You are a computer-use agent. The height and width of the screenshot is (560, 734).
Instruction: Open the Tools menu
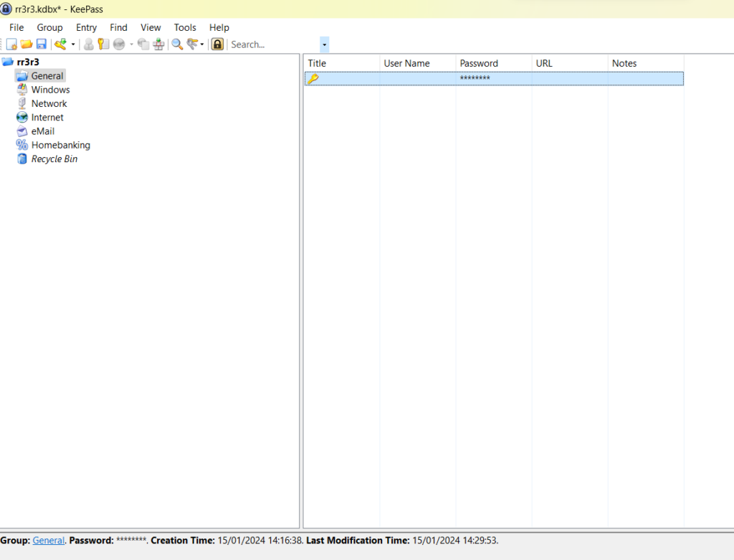[x=185, y=27]
